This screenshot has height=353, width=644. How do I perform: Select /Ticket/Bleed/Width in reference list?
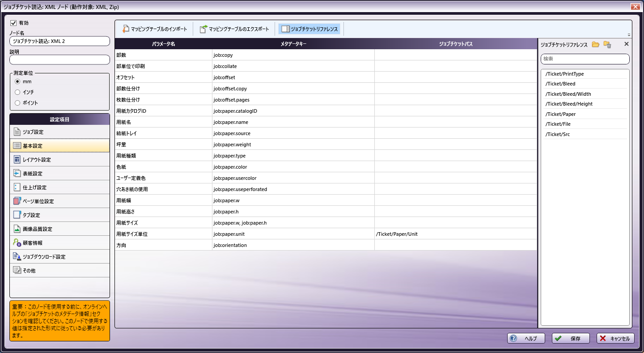(x=585, y=94)
